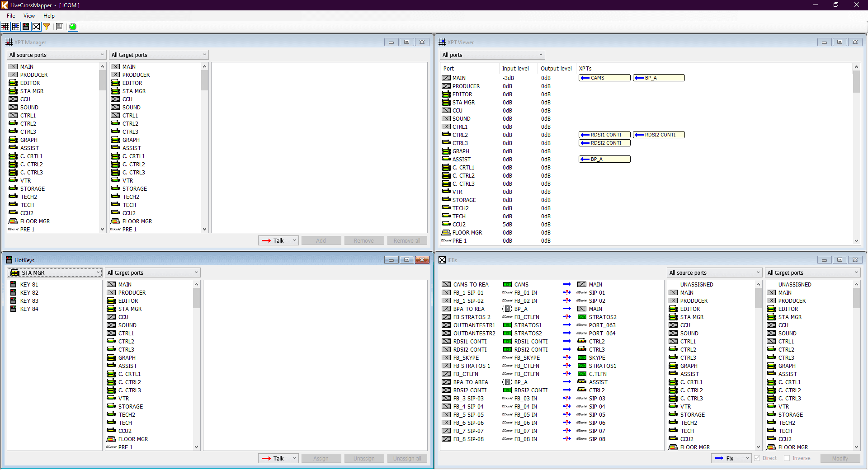Select KEY 81 hotkey icon
868x470 pixels.
[x=13, y=284]
